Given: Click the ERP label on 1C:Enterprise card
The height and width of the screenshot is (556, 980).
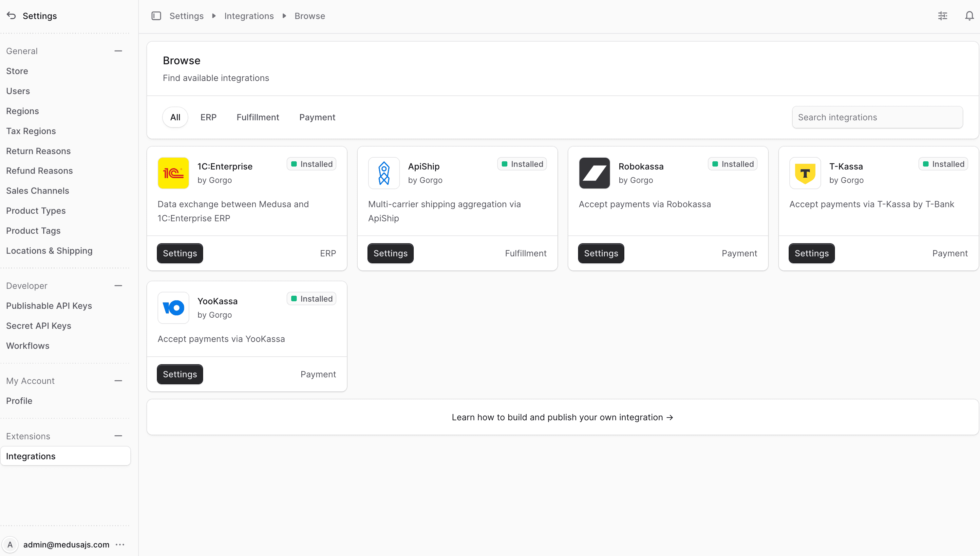Looking at the screenshot, I should tap(328, 253).
